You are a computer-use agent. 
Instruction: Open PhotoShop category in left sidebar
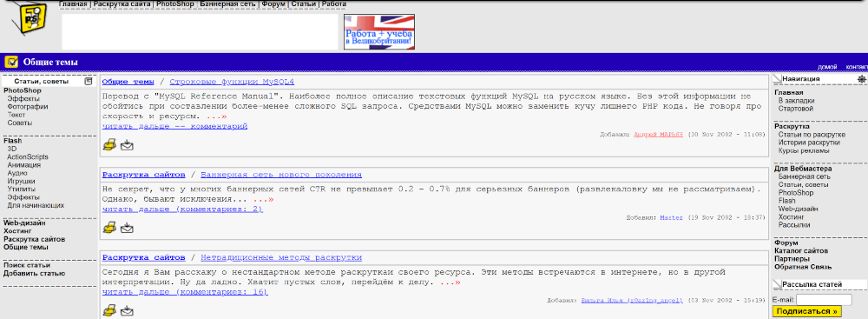[x=23, y=90]
